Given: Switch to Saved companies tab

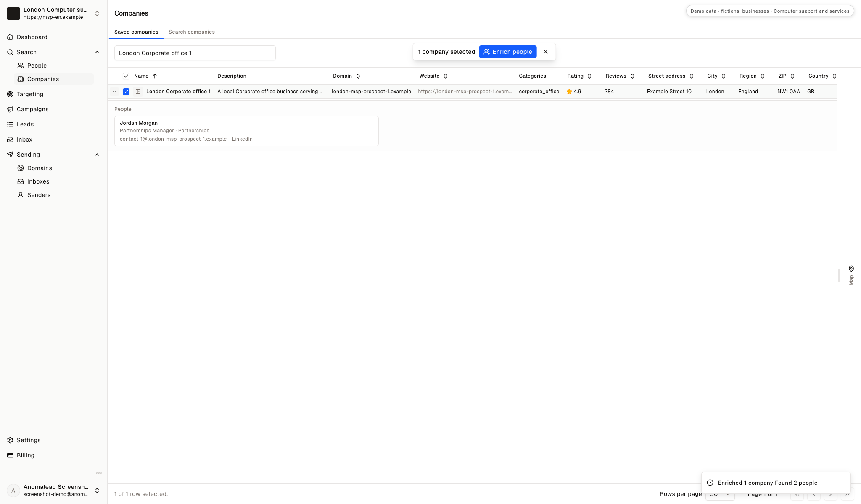Looking at the screenshot, I should (x=136, y=32).
